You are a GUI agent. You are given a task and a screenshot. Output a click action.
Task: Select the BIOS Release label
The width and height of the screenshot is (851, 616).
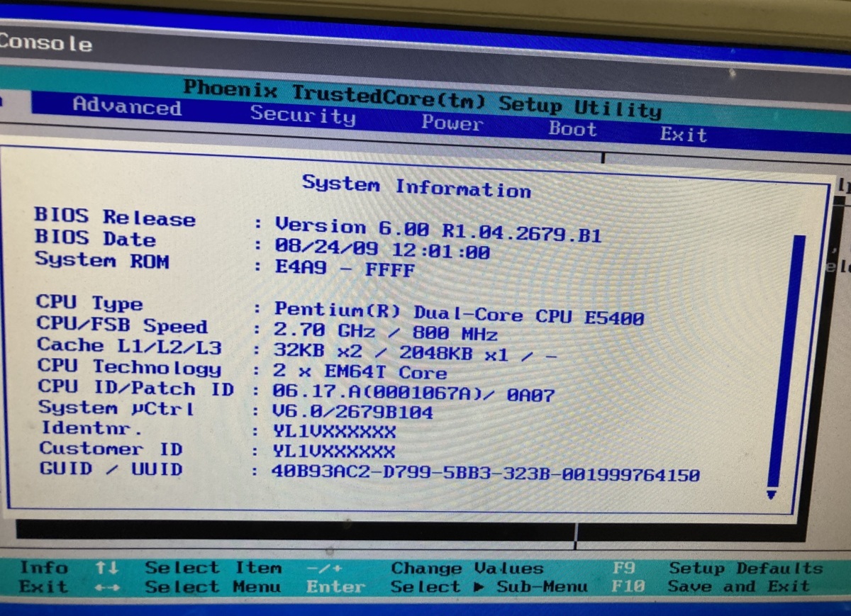point(115,217)
